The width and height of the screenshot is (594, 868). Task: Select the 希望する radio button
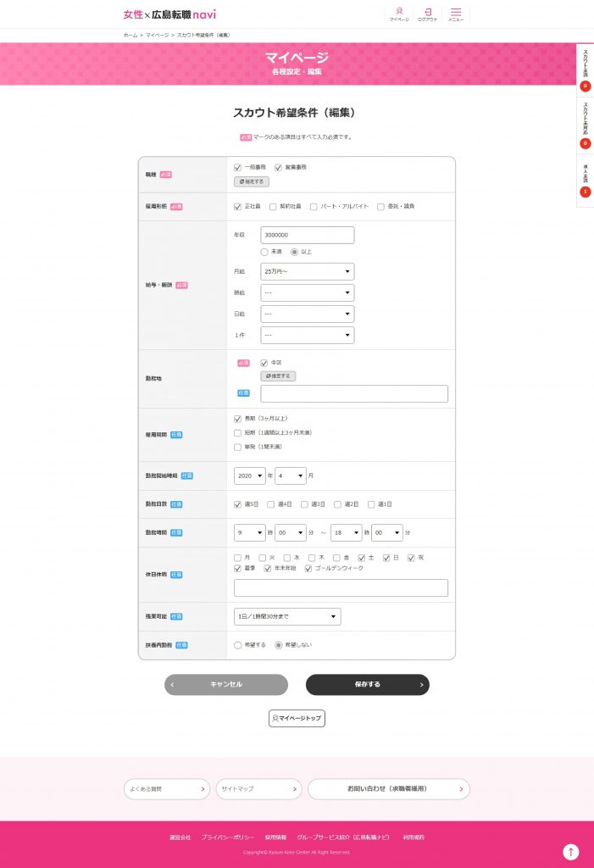click(x=237, y=645)
